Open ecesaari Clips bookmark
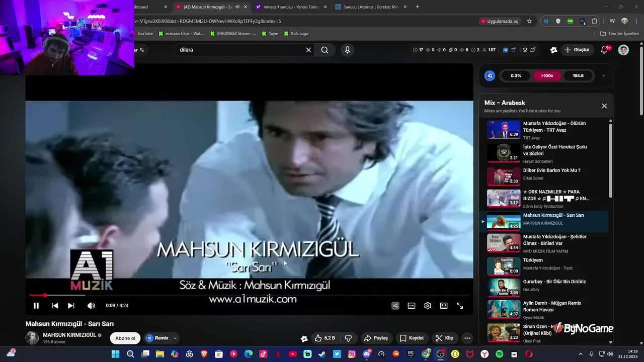 pyautogui.click(x=181, y=34)
